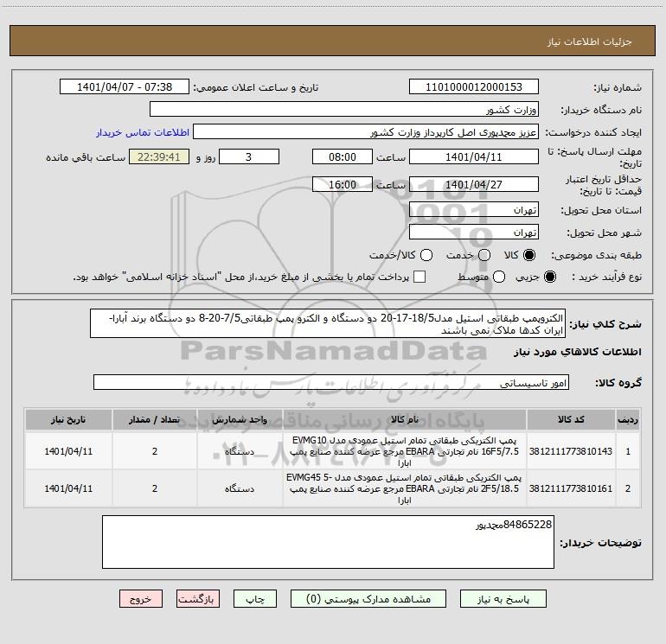Click the remaining time field 22:39:41

click(159, 156)
